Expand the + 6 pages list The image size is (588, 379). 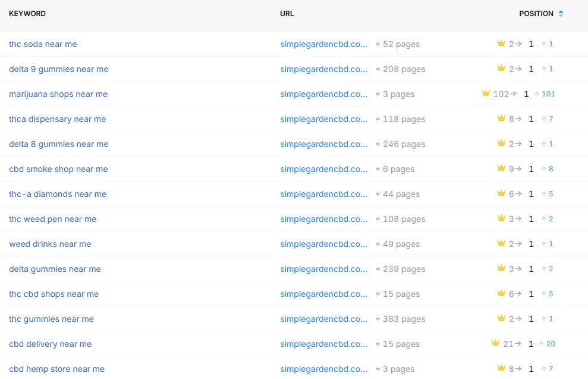(x=395, y=169)
